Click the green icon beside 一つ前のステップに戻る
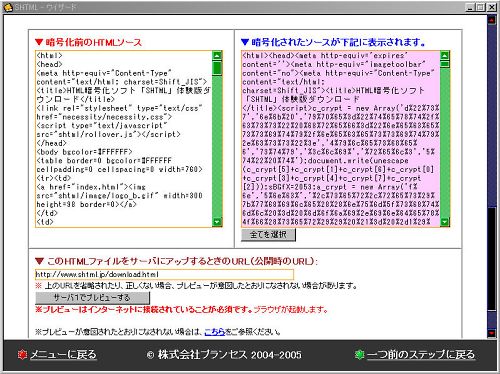Screen dimensions: 500x374 tap(359, 355)
